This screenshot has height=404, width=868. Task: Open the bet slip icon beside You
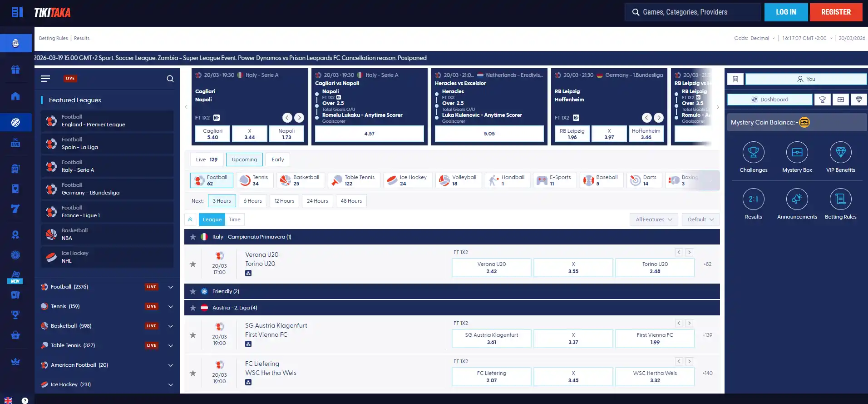pos(735,79)
